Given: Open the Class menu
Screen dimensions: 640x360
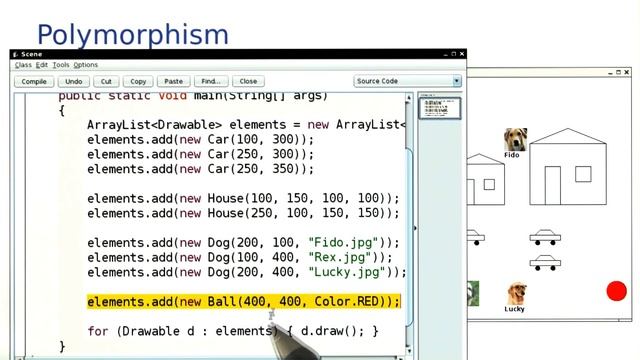Looking at the screenshot, I should pos(23,65).
